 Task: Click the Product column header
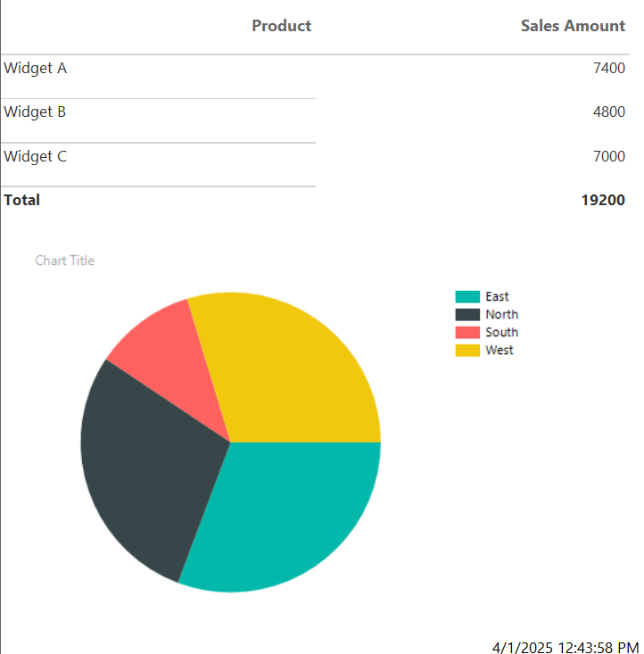click(282, 26)
